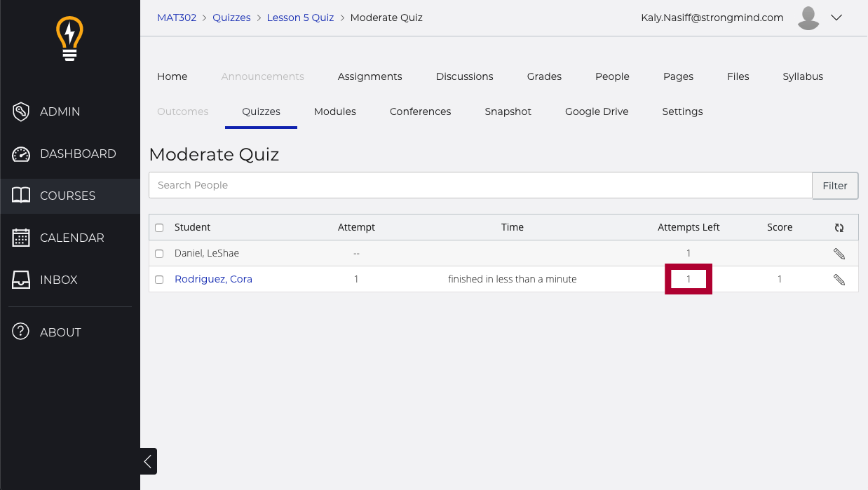Select ADMIN label in the sidebar

tap(60, 111)
